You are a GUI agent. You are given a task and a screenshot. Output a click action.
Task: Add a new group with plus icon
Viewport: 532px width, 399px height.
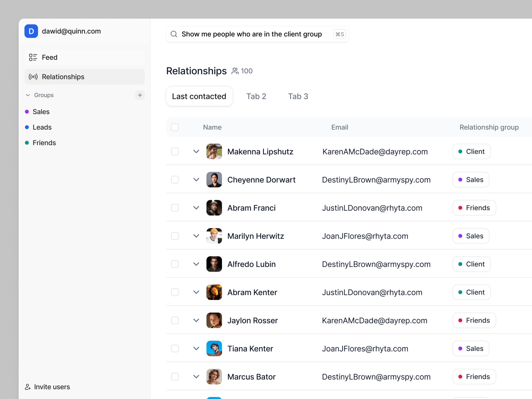tap(140, 95)
